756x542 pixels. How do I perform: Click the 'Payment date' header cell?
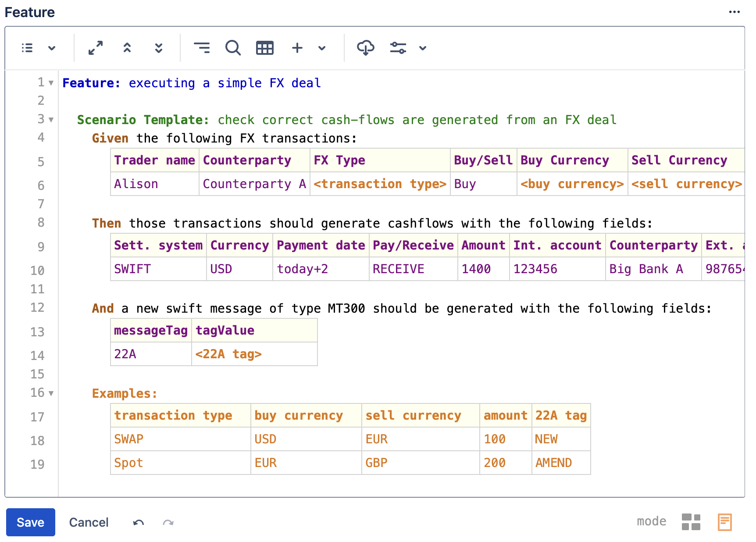[321, 245]
